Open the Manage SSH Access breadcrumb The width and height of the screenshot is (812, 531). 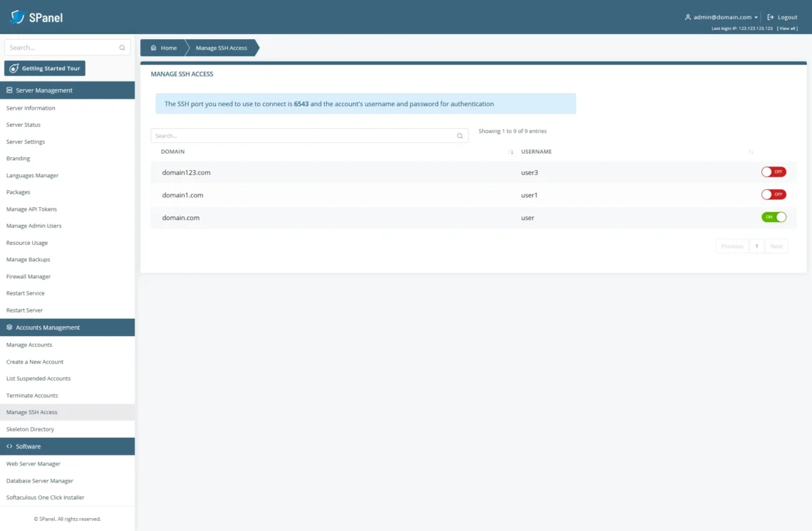pyautogui.click(x=223, y=48)
